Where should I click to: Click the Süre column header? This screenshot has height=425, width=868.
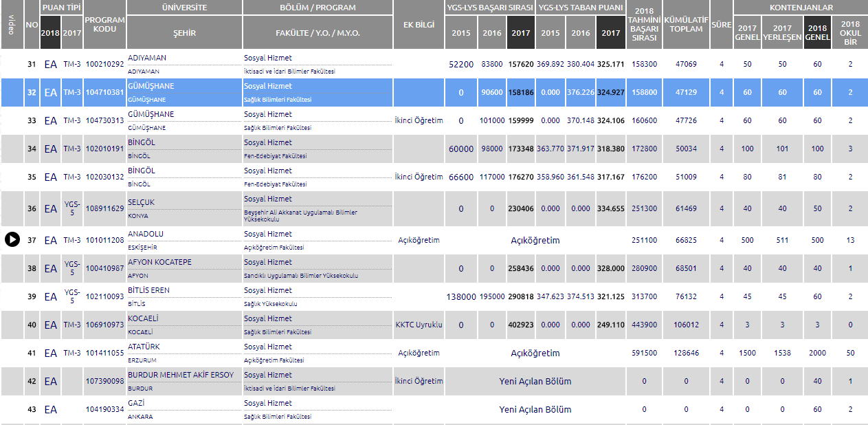click(721, 25)
